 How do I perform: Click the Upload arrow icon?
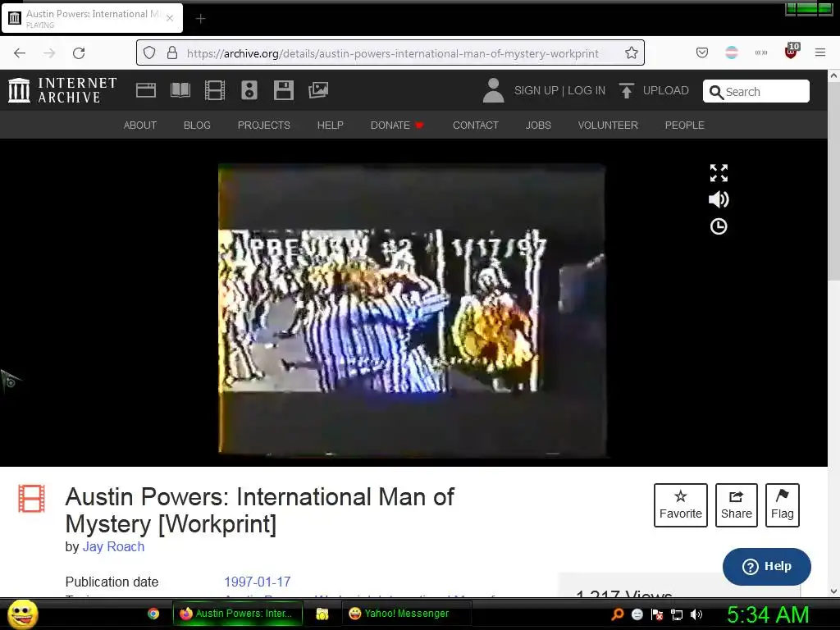626,90
